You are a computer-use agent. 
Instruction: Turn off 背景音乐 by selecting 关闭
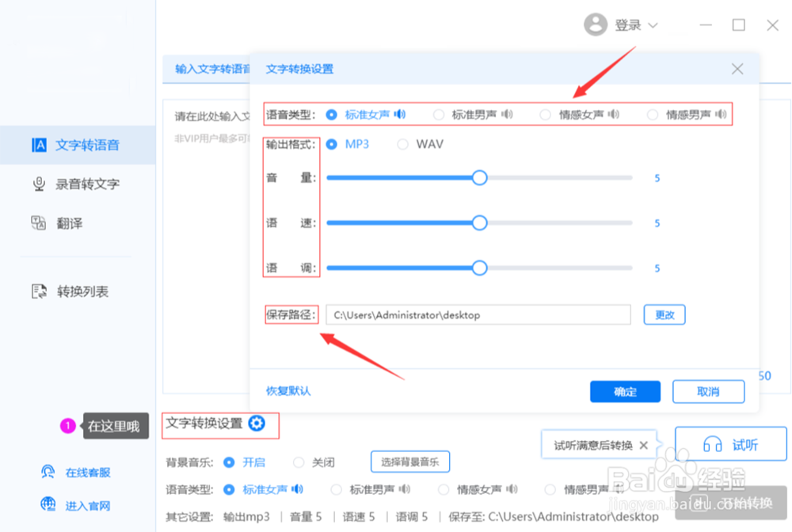click(x=299, y=462)
